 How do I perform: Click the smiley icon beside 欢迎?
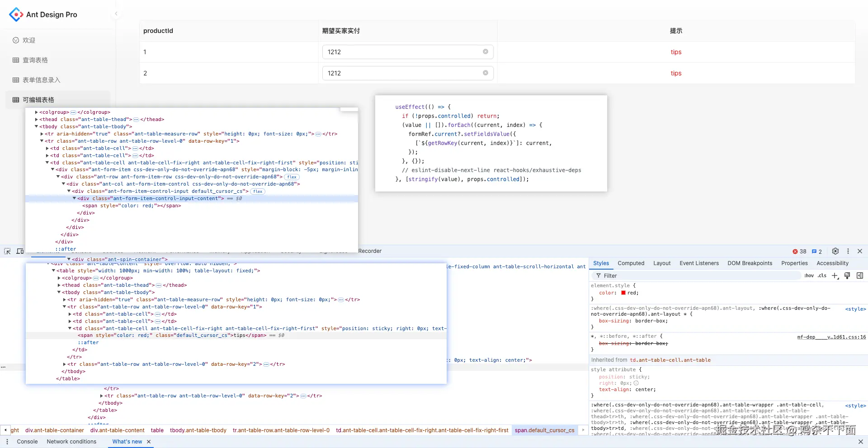(16, 40)
